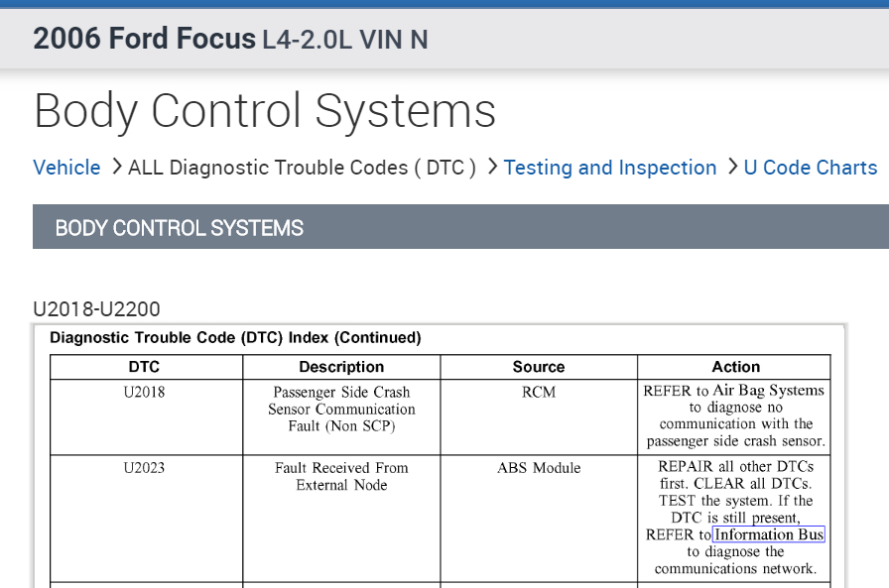Viewport: 889px width, 588px height.
Task: Select the U2018 code cell
Action: 146,392
